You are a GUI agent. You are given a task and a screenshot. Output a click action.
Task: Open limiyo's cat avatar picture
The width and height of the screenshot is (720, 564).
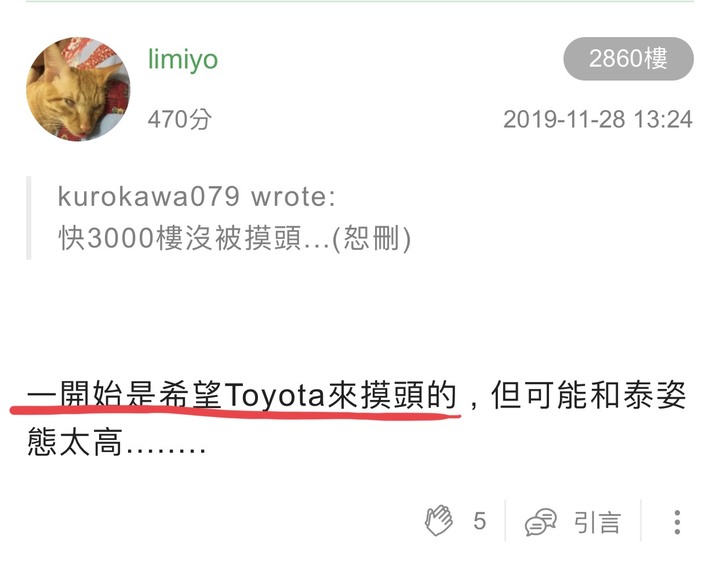[78, 89]
